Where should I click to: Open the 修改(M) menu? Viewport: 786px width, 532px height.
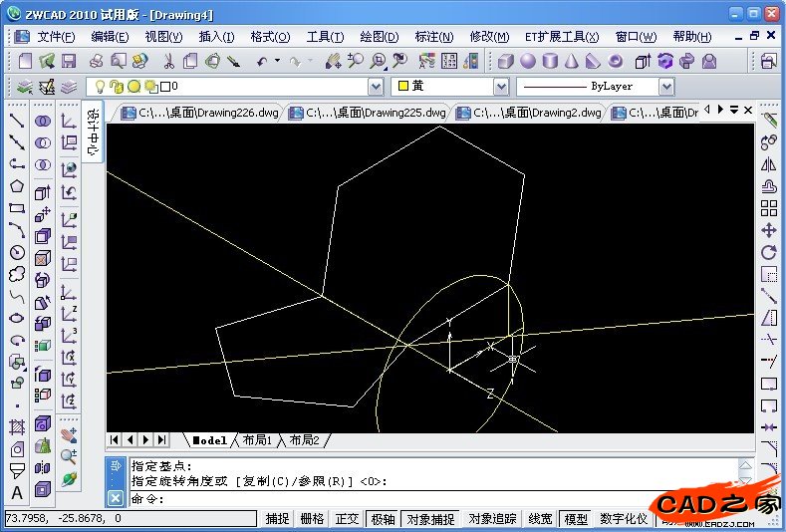click(489, 37)
